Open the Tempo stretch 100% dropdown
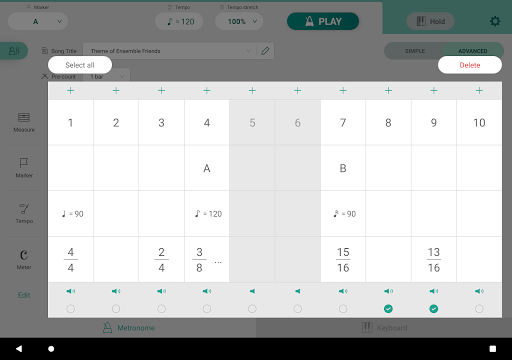Screen dimensions: 512x360 pos(239,22)
